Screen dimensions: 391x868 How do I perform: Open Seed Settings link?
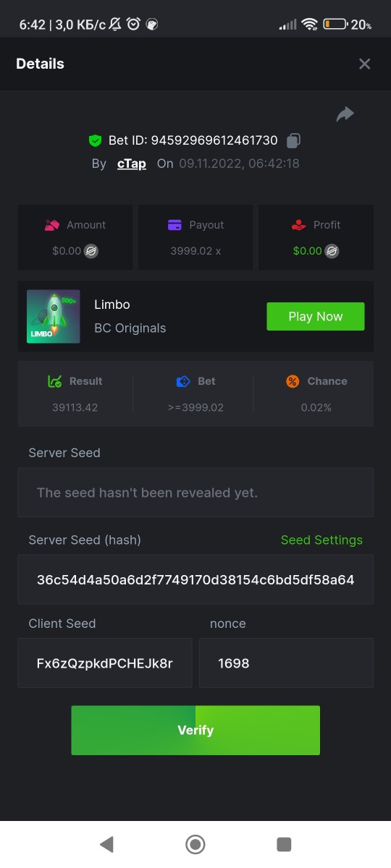[x=321, y=540]
